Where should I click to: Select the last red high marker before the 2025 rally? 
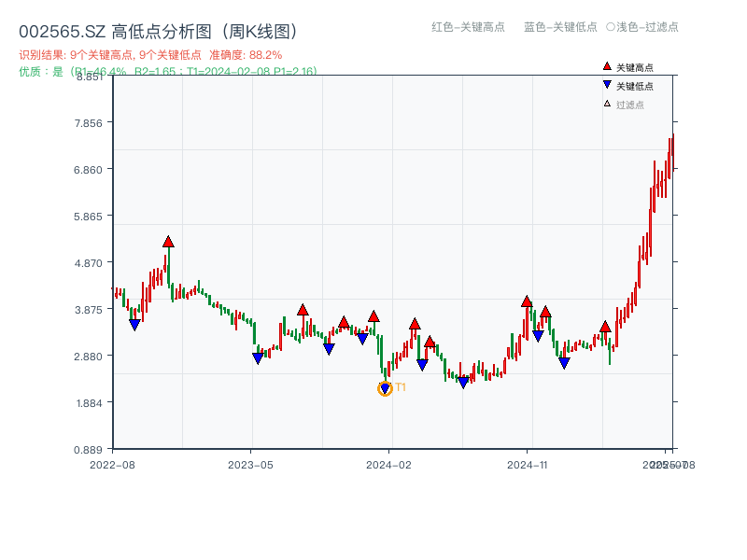point(605,327)
